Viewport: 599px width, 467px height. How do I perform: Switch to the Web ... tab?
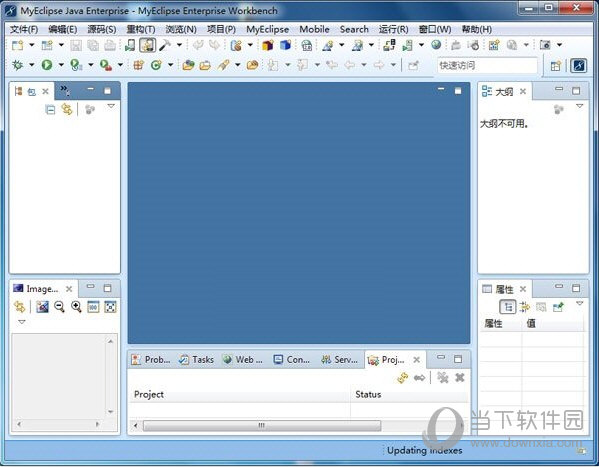[x=243, y=360]
